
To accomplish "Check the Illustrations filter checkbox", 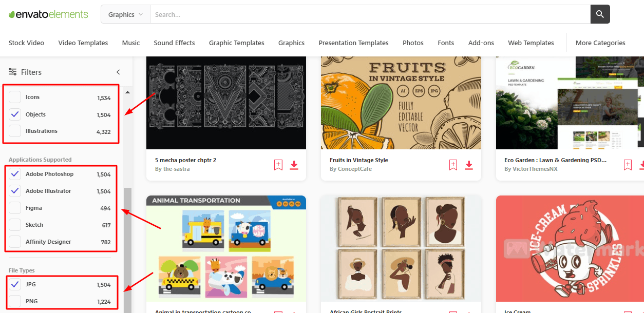I will (x=15, y=131).
